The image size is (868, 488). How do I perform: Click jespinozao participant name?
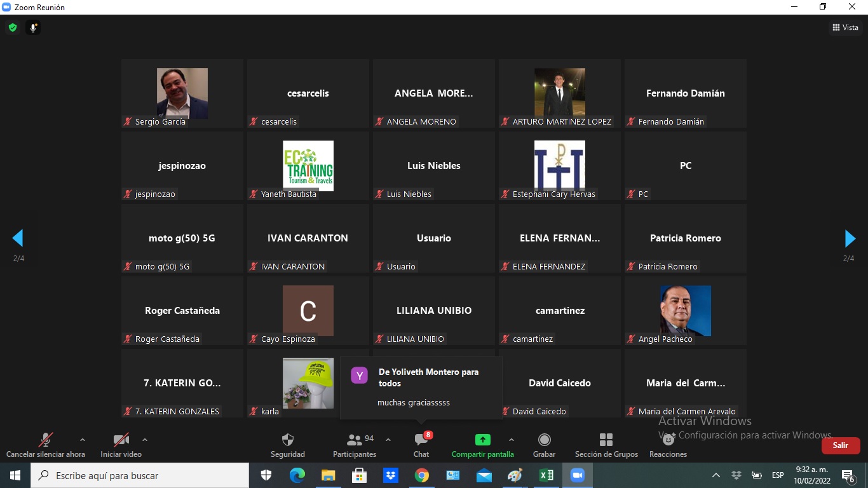182,166
